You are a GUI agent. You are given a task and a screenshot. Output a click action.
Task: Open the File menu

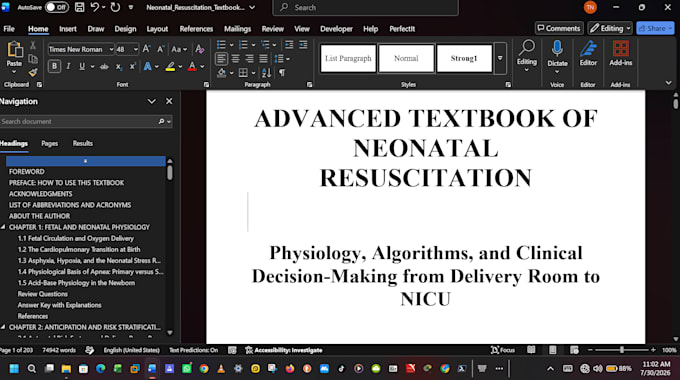[x=9, y=29]
